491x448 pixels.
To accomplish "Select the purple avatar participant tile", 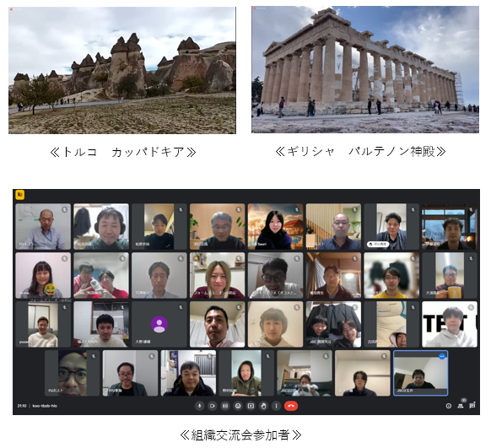I will tap(159, 324).
